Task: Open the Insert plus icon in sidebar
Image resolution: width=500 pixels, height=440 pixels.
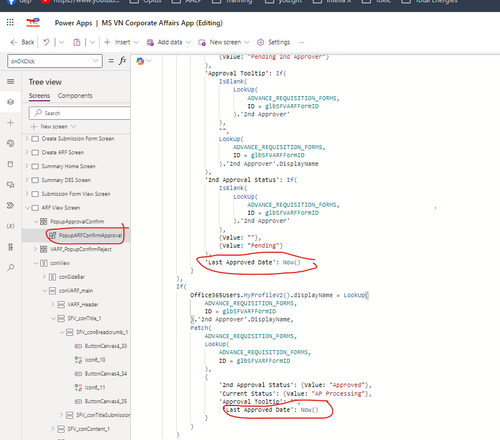Action: pos(11,123)
